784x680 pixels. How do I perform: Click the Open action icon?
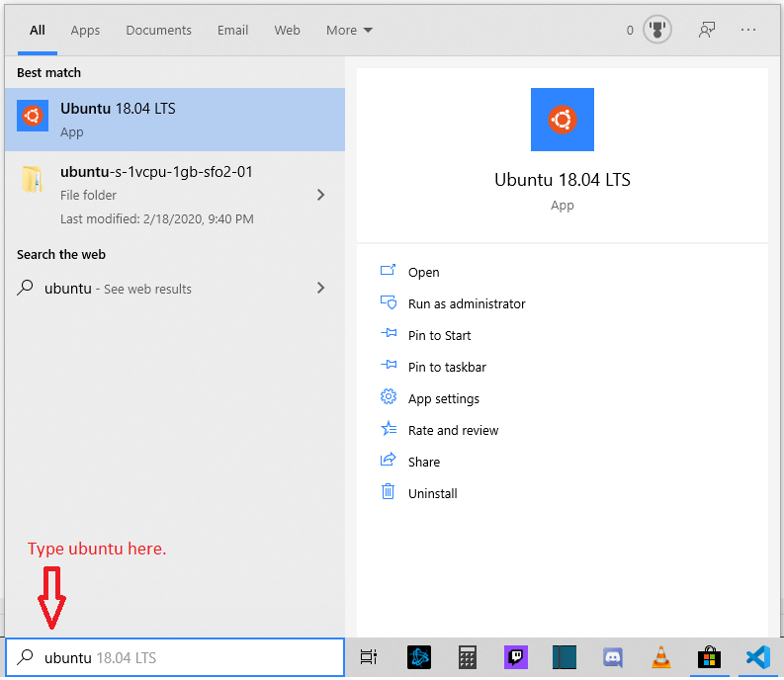pos(388,271)
